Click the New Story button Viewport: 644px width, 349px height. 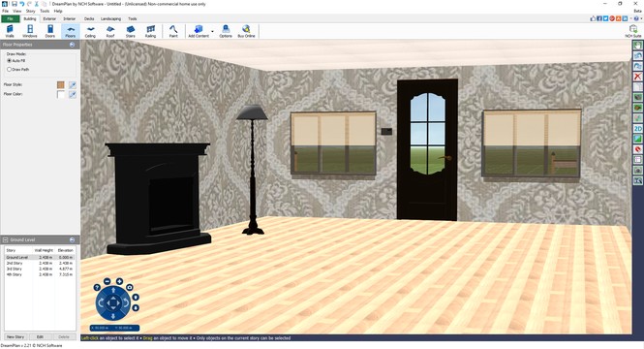tap(15, 336)
